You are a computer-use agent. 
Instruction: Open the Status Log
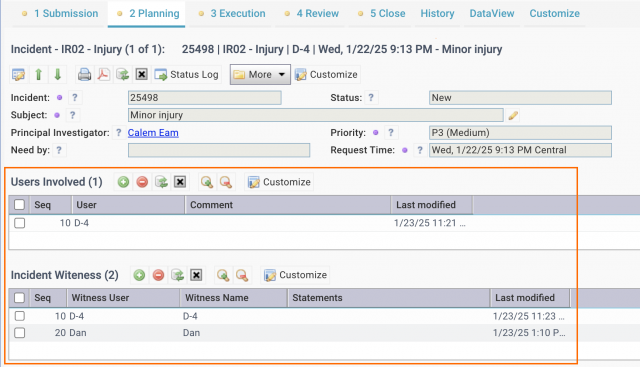click(x=187, y=75)
